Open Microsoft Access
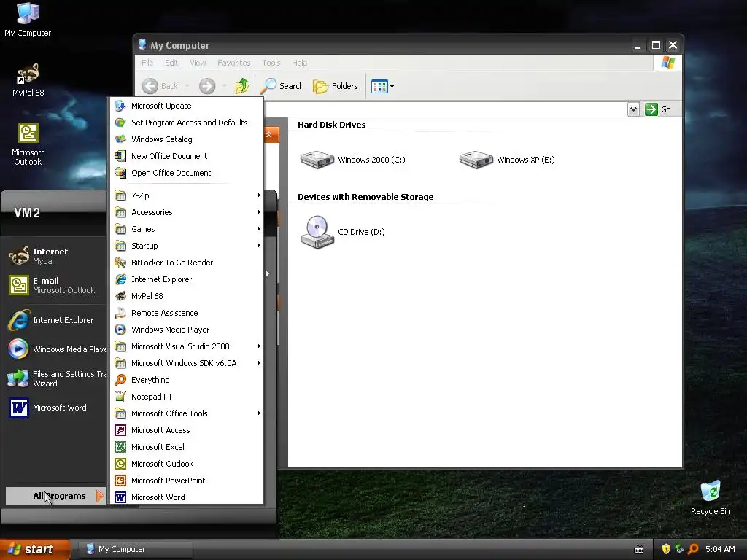The image size is (747, 560). 187,430
